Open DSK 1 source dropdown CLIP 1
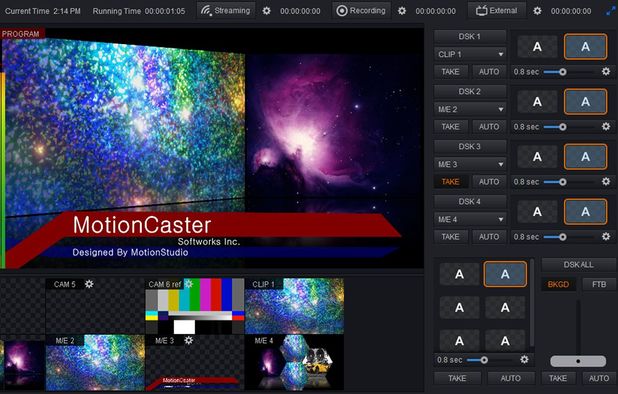This screenshot has height=394, width=618. tap(470, 54)
